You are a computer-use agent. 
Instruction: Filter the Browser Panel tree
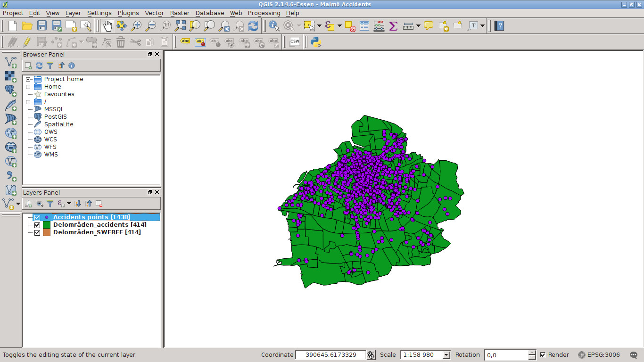click(50, 66)
